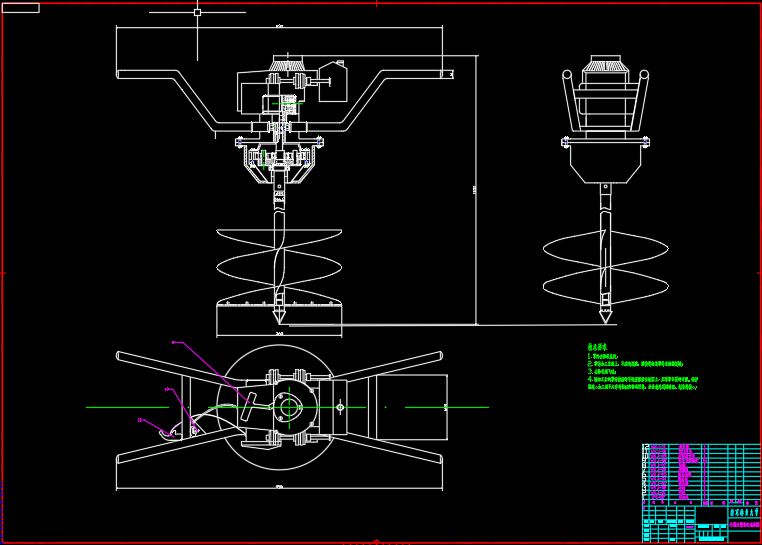Select the magenta drawing title in the title block

744,525
